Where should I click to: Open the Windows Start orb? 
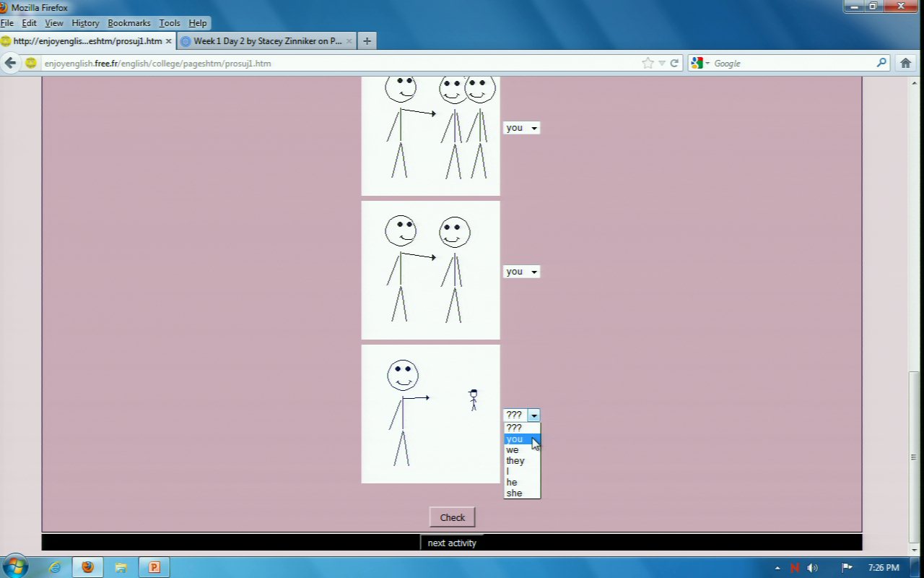pos(15,566)
